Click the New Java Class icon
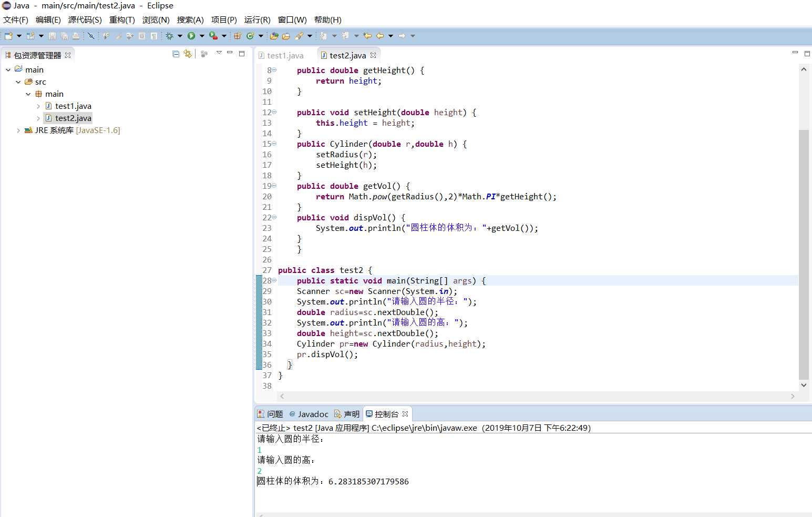 [x=250, y=36]
